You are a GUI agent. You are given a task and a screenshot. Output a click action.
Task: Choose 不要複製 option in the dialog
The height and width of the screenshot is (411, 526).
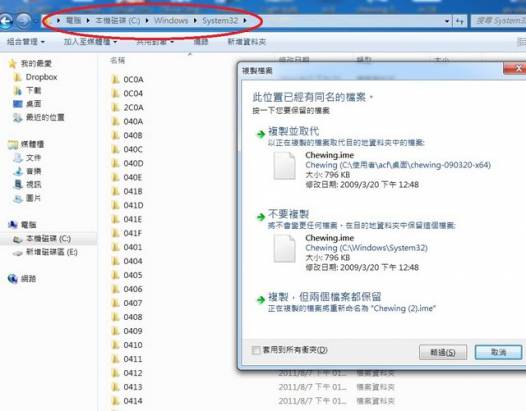coord(288,214)
